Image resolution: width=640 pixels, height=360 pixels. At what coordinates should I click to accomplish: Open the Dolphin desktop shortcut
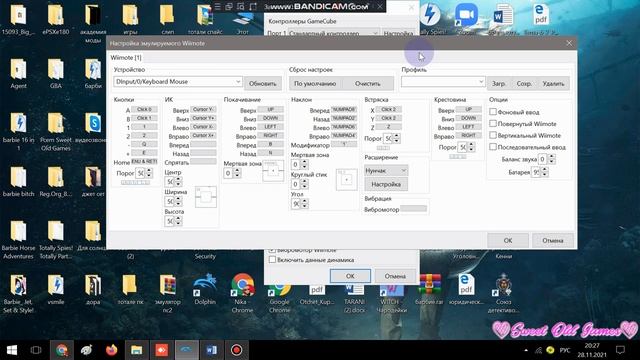(205, 289)
